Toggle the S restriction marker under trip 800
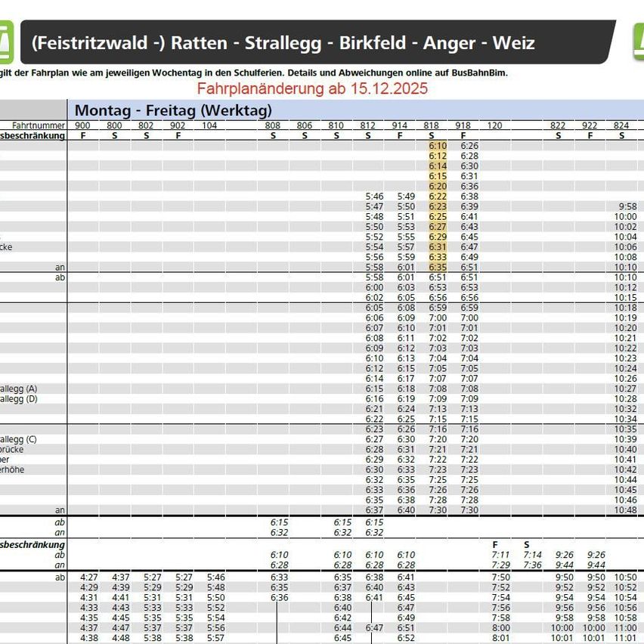This screenshot has height=644, width=644. (x=114, y=135)
